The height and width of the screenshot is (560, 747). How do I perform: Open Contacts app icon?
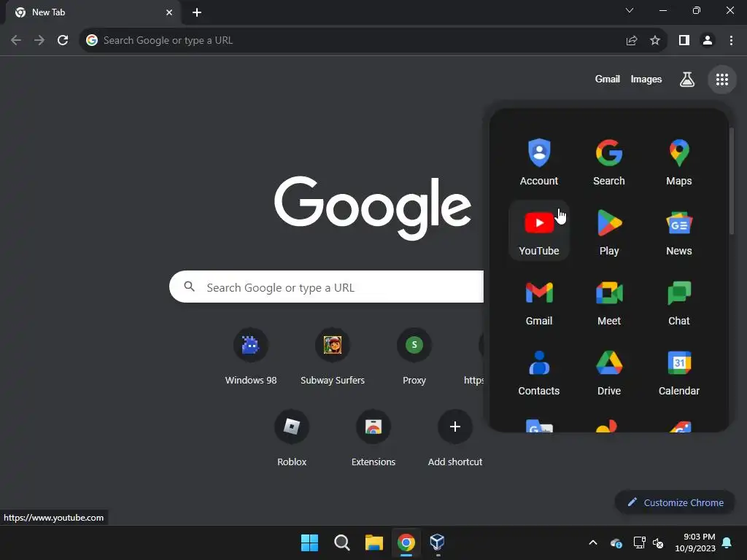(539, 371)
